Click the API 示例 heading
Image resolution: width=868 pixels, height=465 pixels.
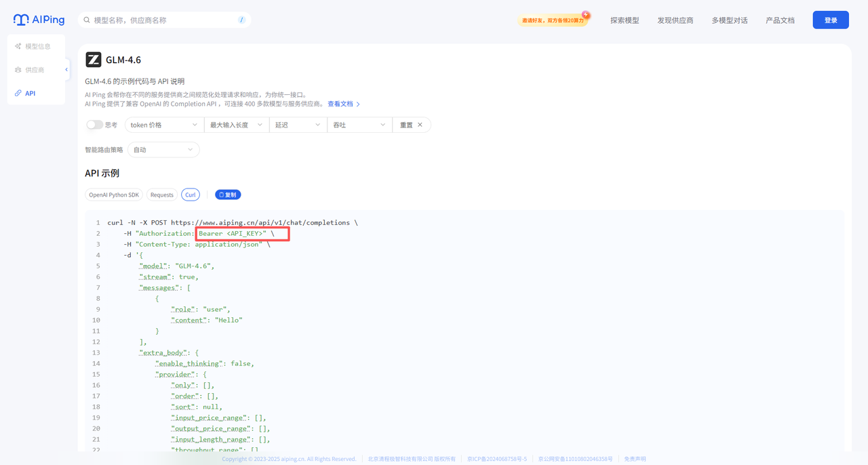pyautogui.click(x=102, y=174)
